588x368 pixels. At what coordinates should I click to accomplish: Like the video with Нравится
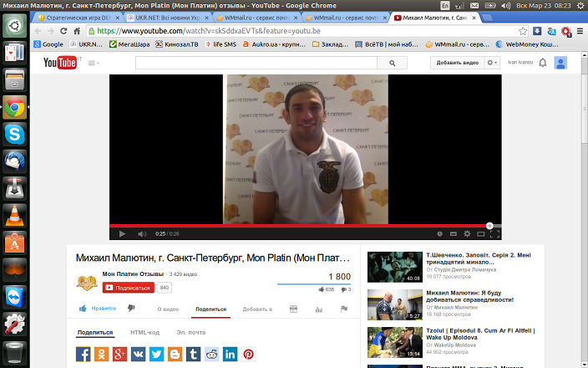click(97, 309)
